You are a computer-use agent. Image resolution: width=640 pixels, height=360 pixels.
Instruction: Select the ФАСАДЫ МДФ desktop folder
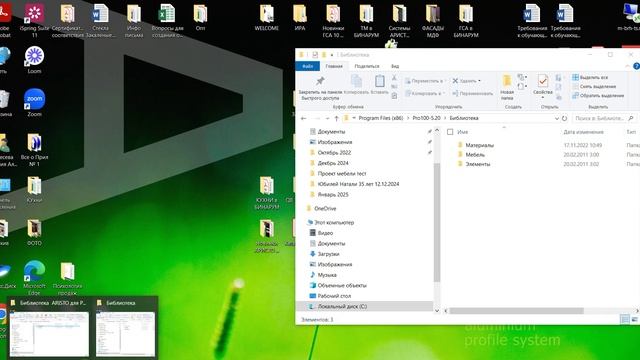point(433,20)
